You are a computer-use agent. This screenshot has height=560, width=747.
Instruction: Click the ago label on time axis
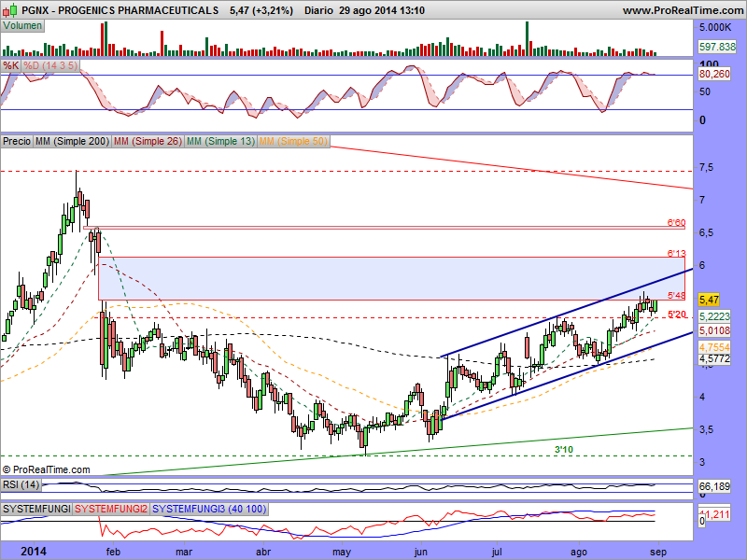tap(579, 553)
